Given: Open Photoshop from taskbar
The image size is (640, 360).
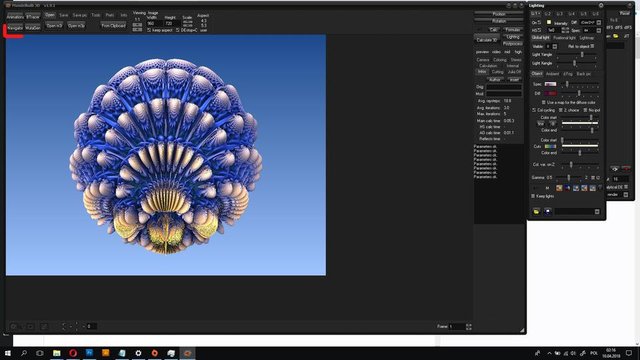Looking at the screenshot, I should pos(89,353).
